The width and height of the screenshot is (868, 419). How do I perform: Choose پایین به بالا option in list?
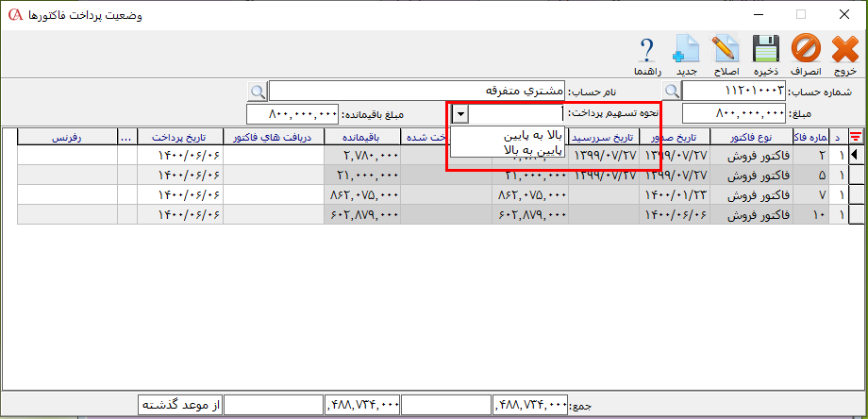tap(507, 148)
